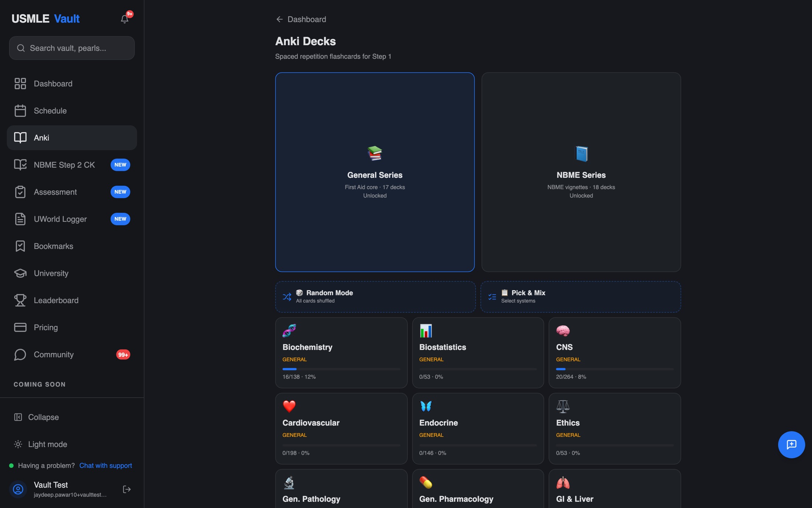Click the Biochemistry progress bar
The height and width of the screenshot is (508, 812).
click(341, 369)
